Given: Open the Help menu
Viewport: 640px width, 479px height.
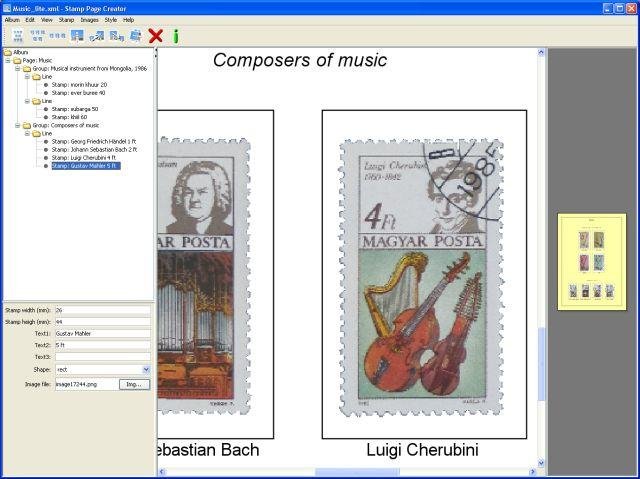Looking at the screenshot, I should coord(129,20).
